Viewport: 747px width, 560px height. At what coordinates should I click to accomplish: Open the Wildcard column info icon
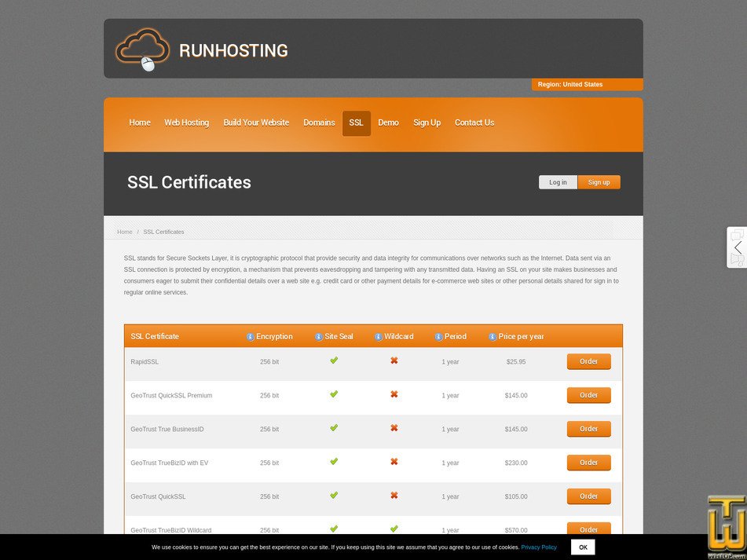coord(378,336)
